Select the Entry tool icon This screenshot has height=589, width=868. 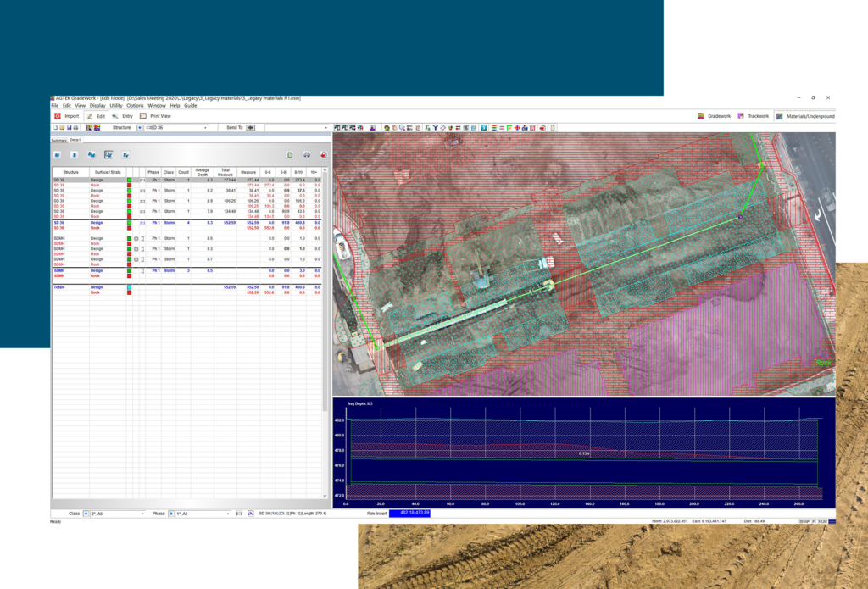coord(114,116)
